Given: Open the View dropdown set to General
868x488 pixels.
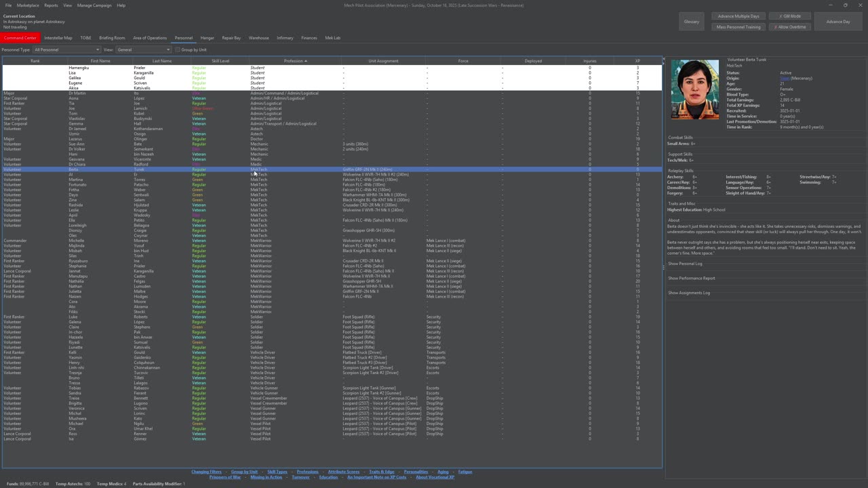Looking at the screenshot, I should click(x=143, y=49).
